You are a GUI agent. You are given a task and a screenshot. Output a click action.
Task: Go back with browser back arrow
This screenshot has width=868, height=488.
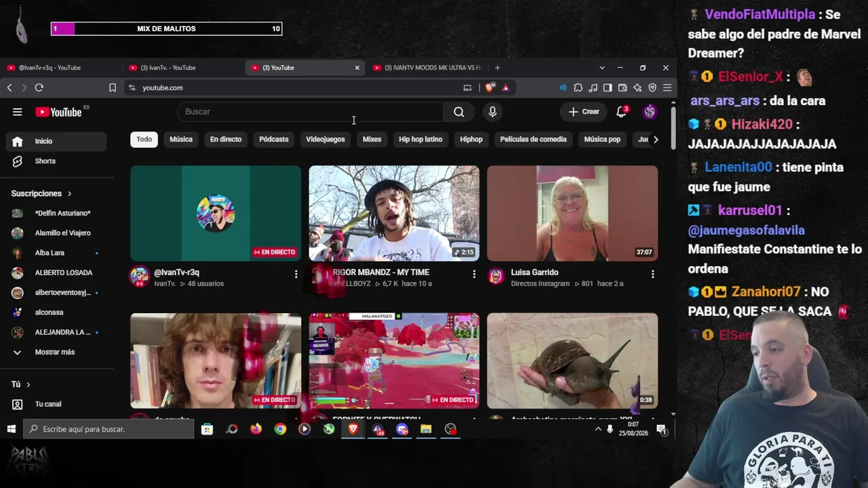click(x=9, y=87)
